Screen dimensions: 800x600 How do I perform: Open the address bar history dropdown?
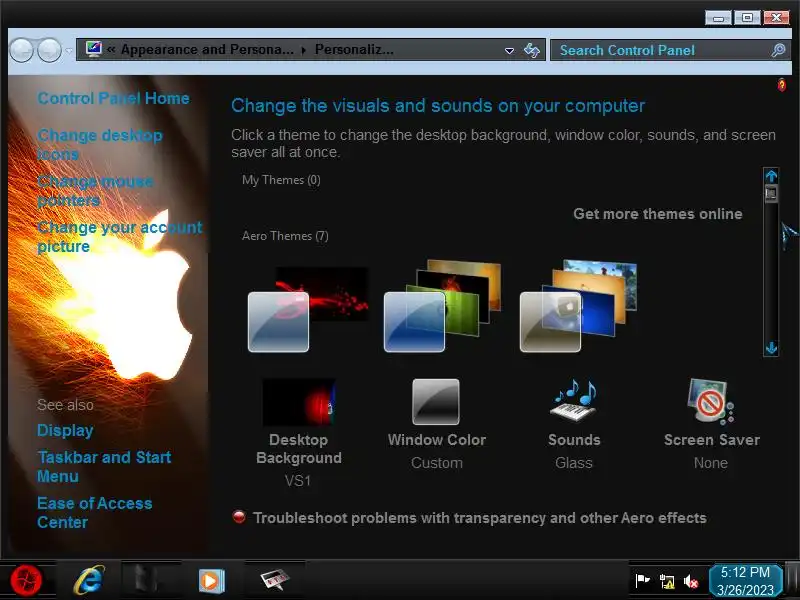click(509, 51)
